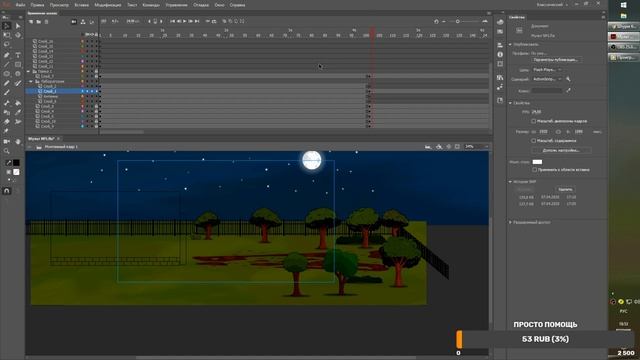The image size is (640, 360).
Task: Click the timeline zoom slider handle
Action: [x=458, y=21]
